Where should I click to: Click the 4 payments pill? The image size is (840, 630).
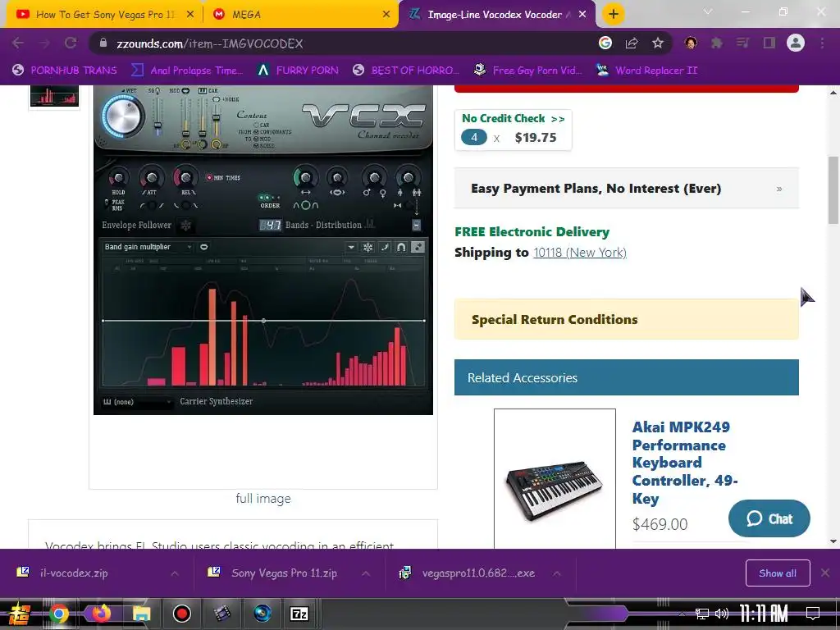coord(473,138)
